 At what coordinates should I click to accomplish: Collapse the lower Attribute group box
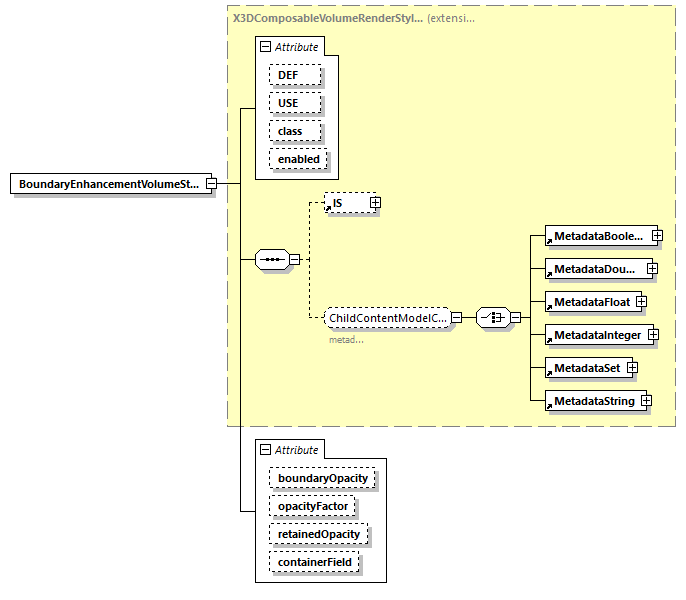tap(265, 450)
